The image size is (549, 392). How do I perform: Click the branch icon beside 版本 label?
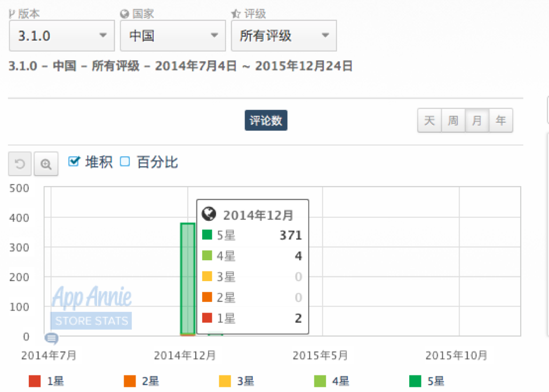coord(12,14)
